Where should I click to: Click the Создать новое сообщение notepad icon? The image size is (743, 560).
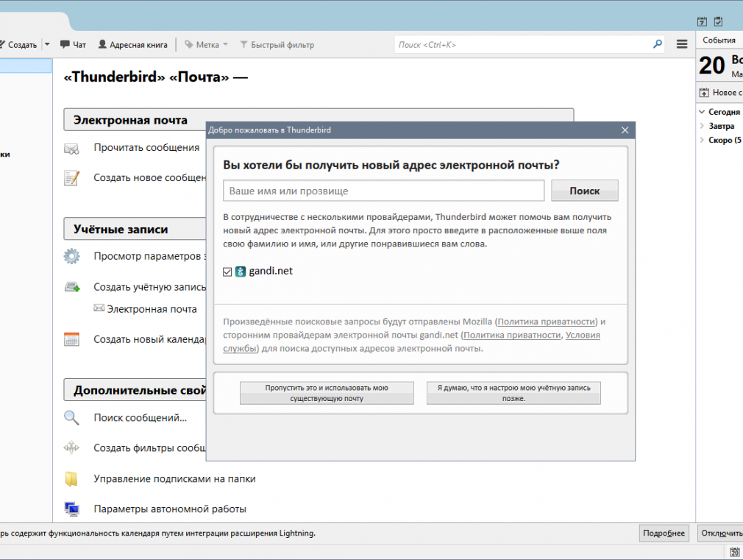click(71, 178)
